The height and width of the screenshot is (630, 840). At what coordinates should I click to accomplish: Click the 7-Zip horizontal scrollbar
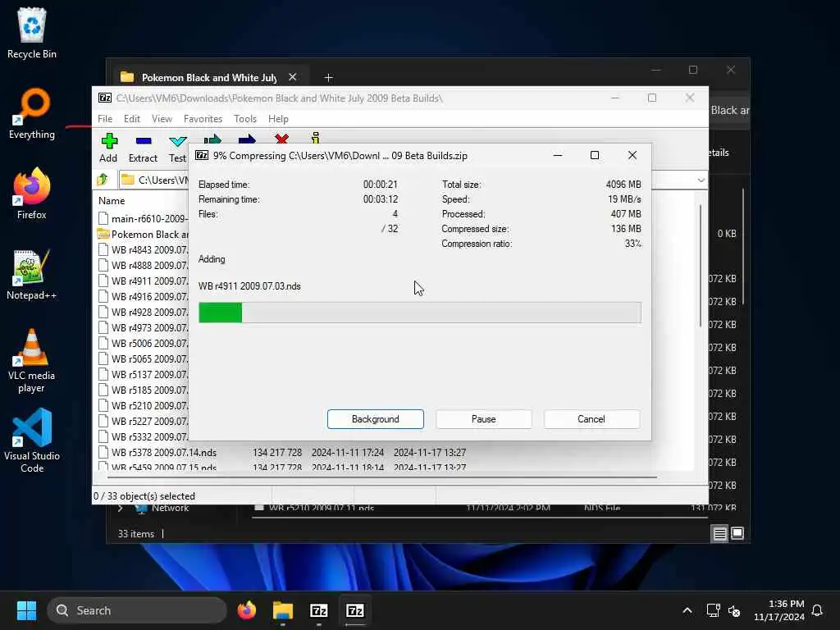tap(383, 477)
